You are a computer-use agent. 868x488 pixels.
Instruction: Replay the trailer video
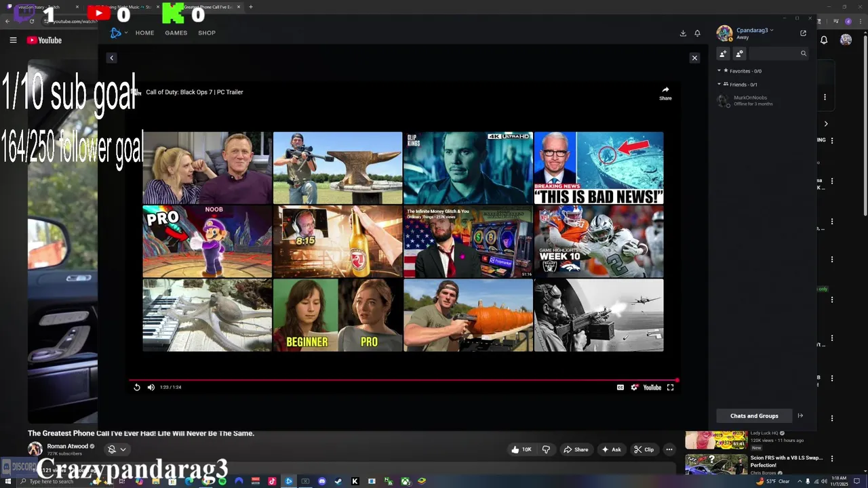coord(136,387)
